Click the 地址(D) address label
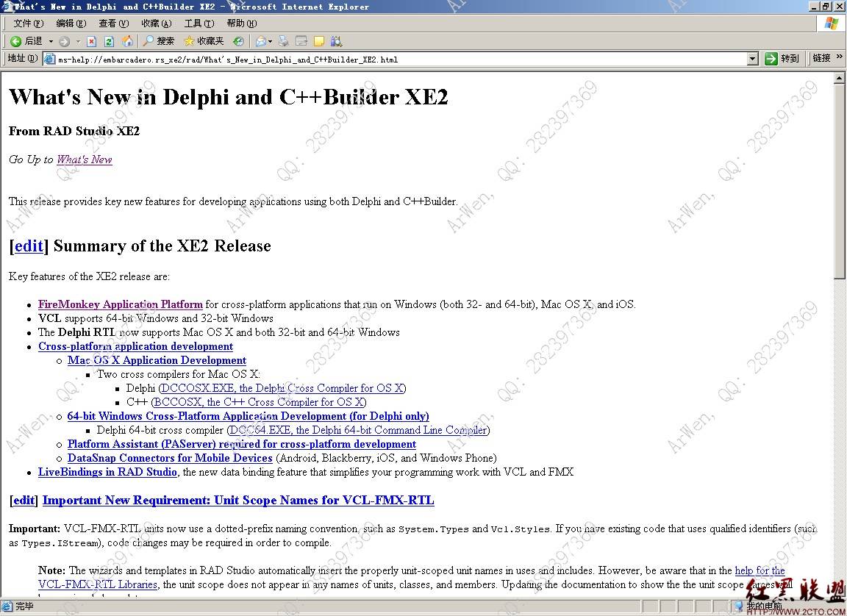Screen dimensions: 847x616 point(22,58)
